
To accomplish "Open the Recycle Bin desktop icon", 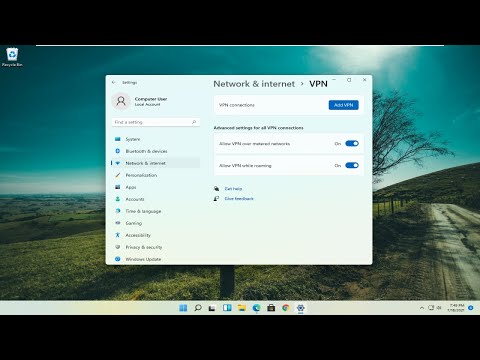I will coord(12,57).
